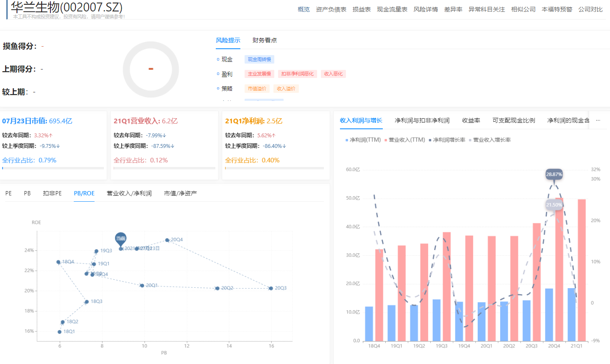The image size is (610, 364).
Task: Click the 当前 marker pin on the scatter chart
Action: 121,239
